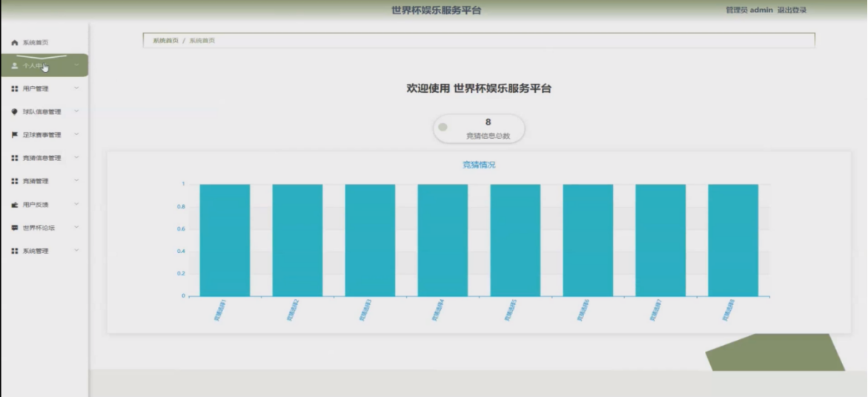Click the 欢迎使用 世界杯娱乐服务平台 heading

point(479,88)
